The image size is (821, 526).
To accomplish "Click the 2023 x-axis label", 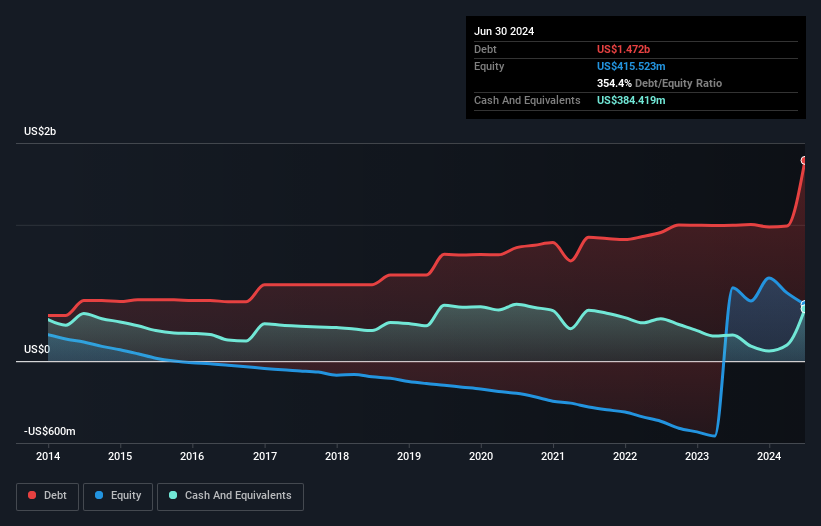I will [x=697, y=455].
